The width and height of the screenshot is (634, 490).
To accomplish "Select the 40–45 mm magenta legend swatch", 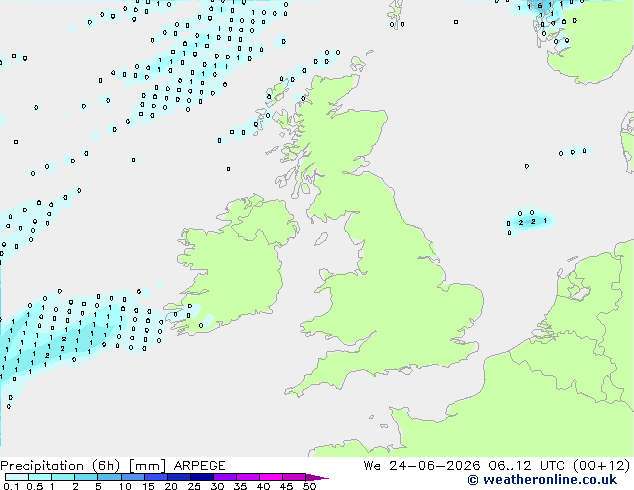I will coord(271,477).
